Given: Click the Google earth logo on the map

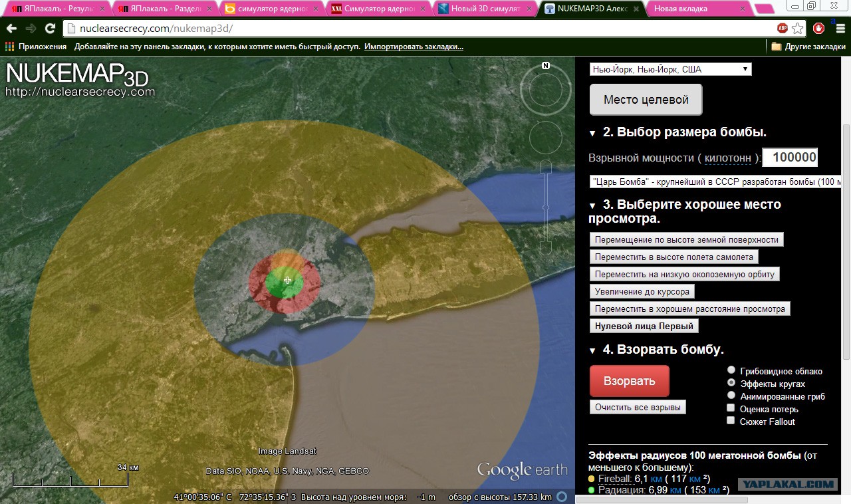Looking at the screenshot, I should click(x=522, y=469).
